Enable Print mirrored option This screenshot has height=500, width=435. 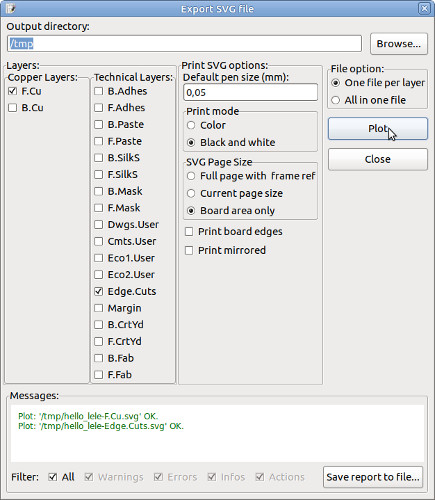(x=189, y=250)
